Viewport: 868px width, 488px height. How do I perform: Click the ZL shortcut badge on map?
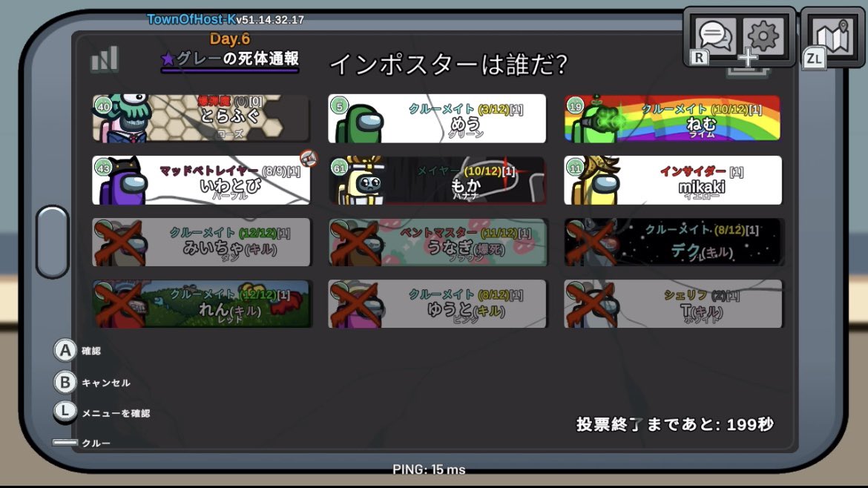pyautogui.click(x=814, y=58)
